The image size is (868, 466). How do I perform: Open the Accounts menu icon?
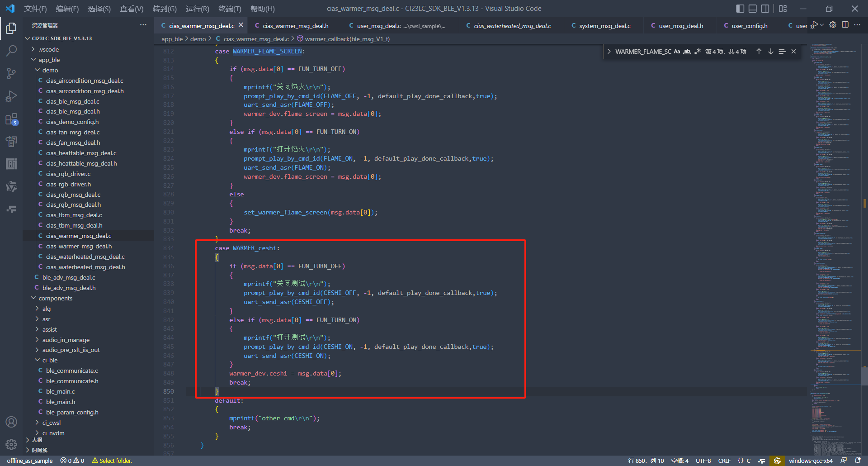click(x=11, y=422)
